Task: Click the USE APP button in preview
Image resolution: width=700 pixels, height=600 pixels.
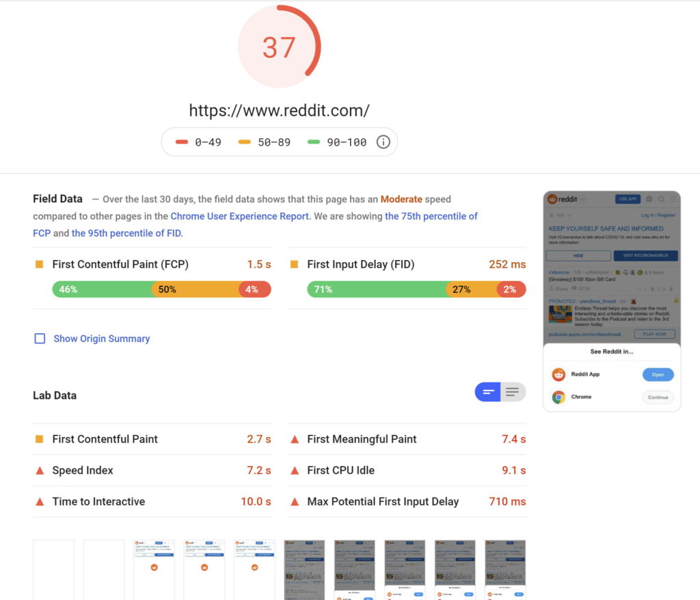Action: coord(628,199)
